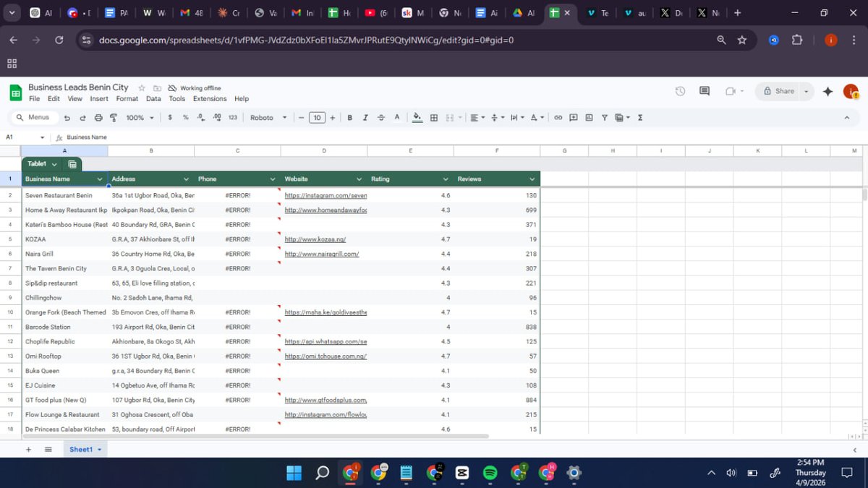Collapse the toolbar with the up chevron

(847, 118)
